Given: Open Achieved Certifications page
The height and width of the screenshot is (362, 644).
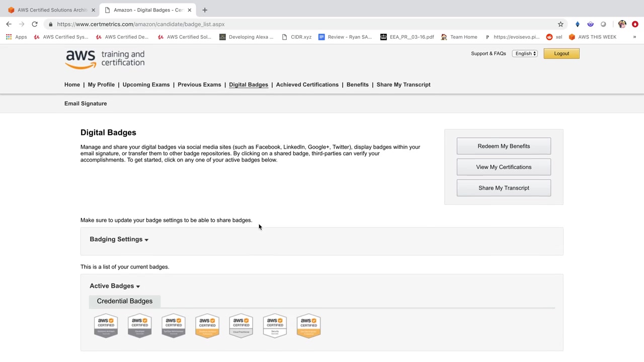Looking at the screenshot, I should tap(307, 84).
